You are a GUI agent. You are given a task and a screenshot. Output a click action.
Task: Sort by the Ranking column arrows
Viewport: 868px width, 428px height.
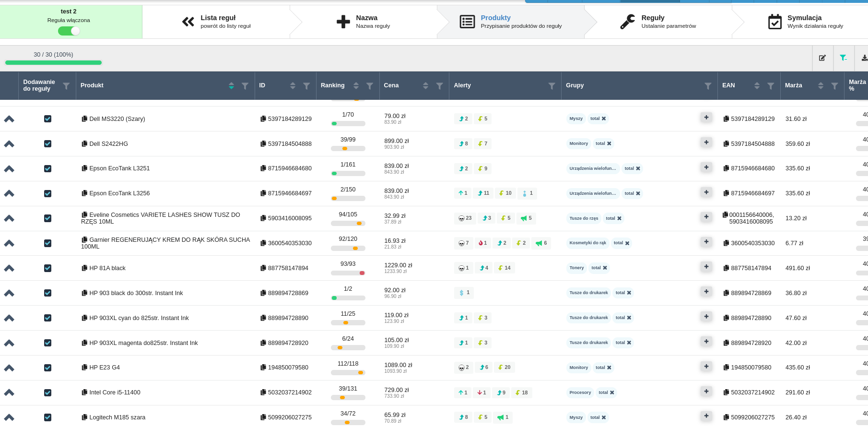(x=356, y=86)
